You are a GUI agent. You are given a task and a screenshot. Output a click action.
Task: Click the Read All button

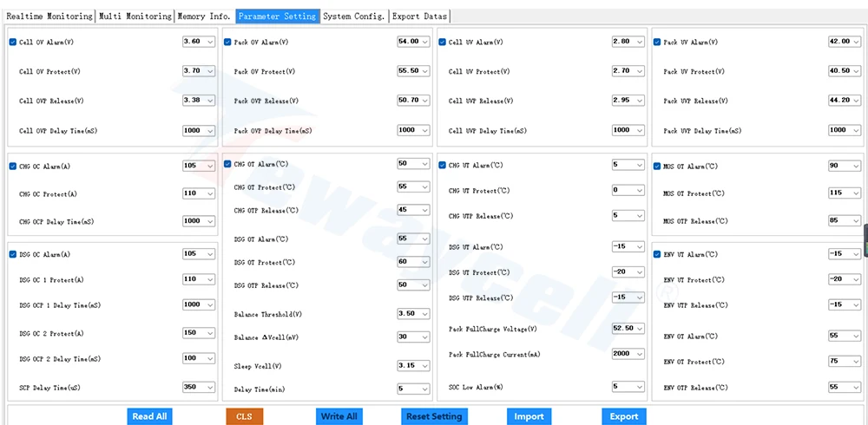point(149,416)
